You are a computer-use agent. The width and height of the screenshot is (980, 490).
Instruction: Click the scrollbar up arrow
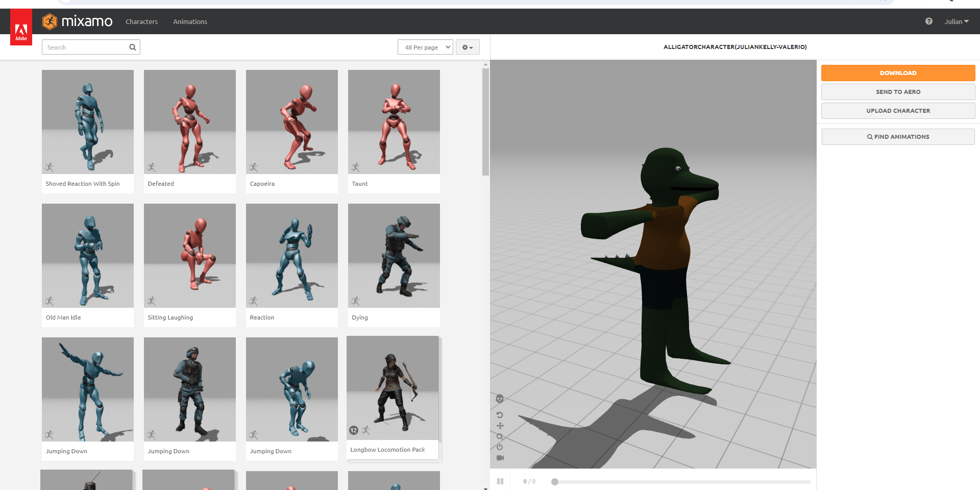(485, 64)
